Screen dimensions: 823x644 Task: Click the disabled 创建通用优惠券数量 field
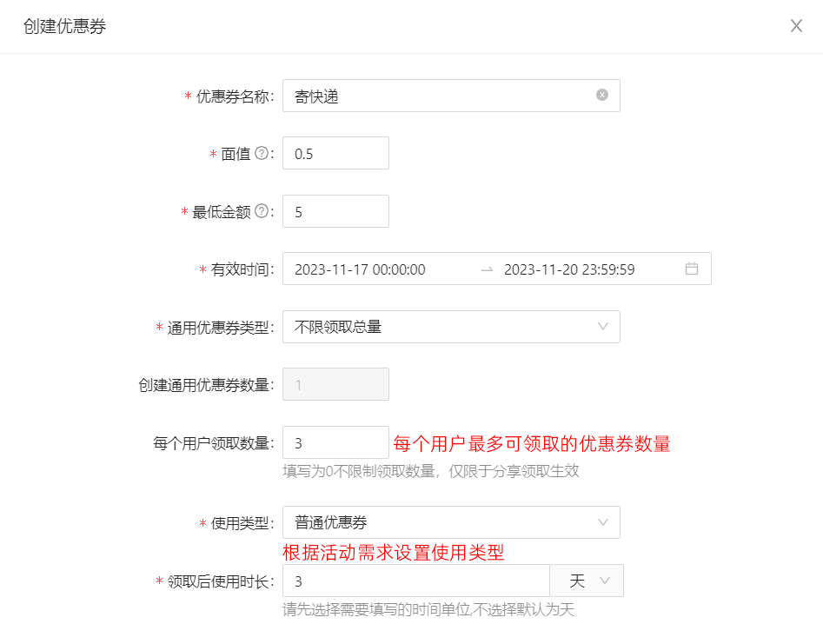(x=336, y=384)
